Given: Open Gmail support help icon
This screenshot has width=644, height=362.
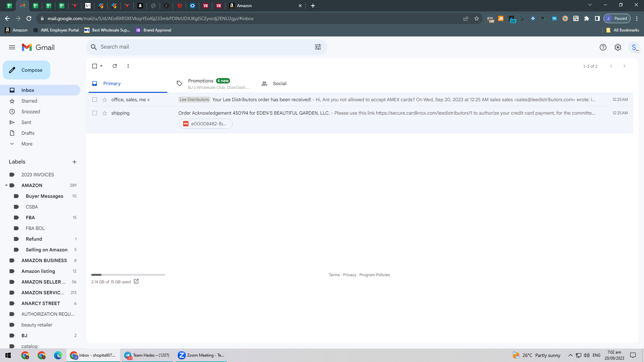Looking at the screenshot, I should [x=603, y=47].
